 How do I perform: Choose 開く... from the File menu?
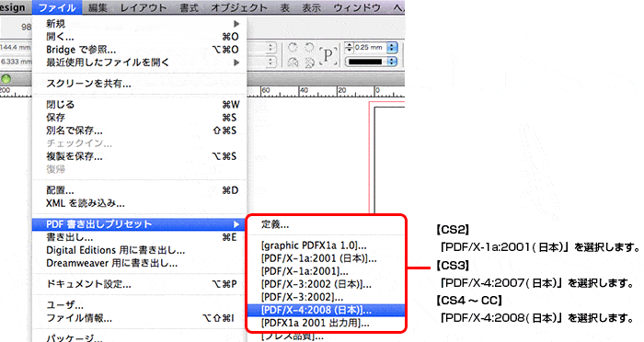140,37
